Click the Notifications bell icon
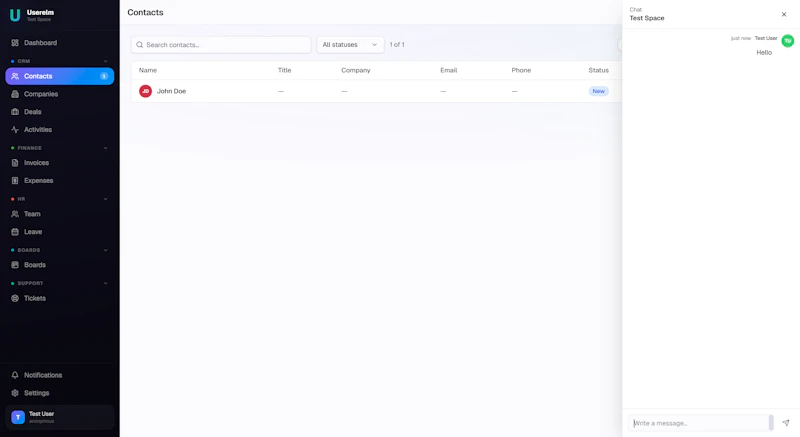This screenshot has height=437, width=800. [15, 375]
